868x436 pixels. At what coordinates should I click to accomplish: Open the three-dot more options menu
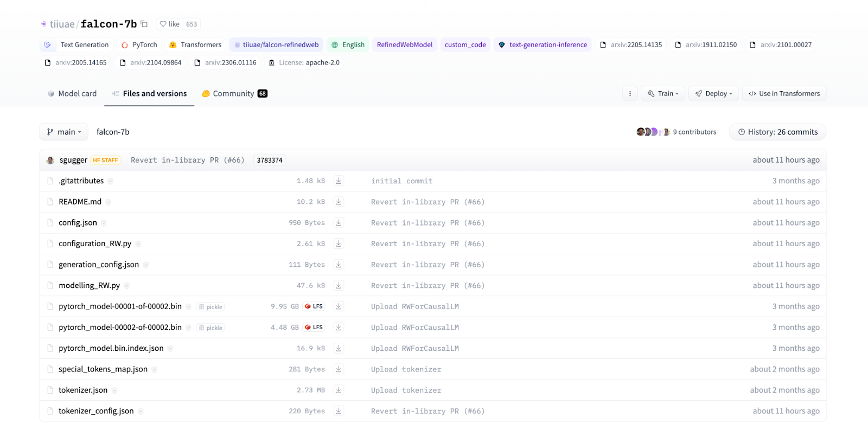click(x=629, y=94)
